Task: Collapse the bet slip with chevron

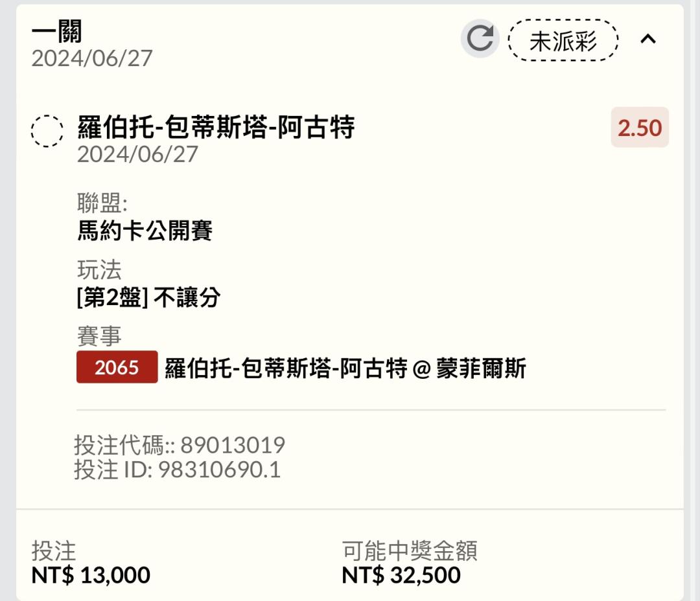Action: [x=647, y=40]
